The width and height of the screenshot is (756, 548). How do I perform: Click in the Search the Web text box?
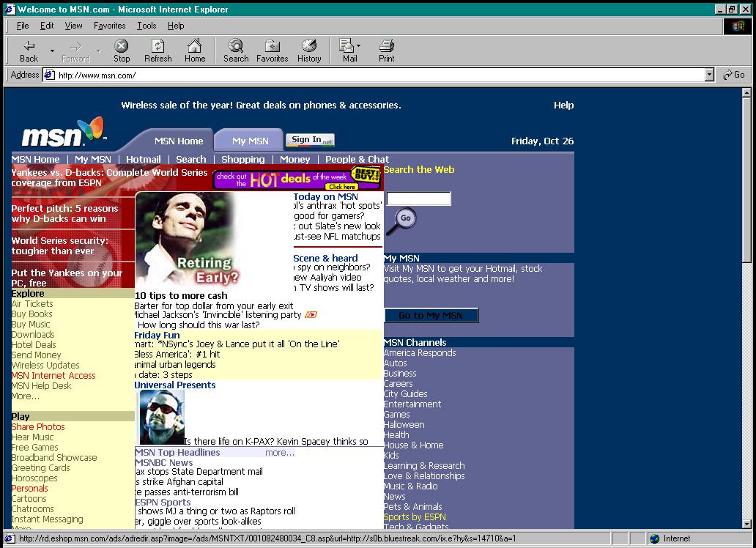click(x=418, y=199)
